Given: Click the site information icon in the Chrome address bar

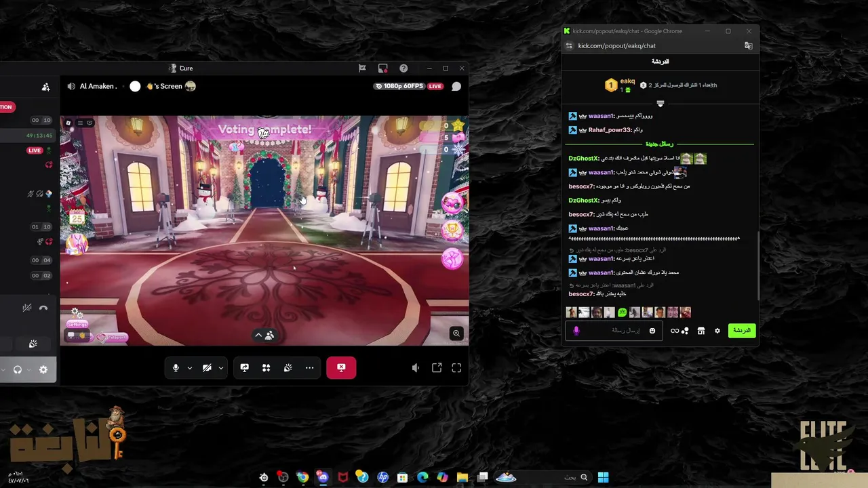Looking at the screenshot, I should click(x=569, y=45).
